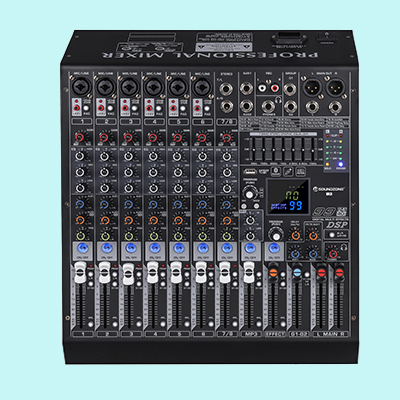Select the SOUNDZONE logo next to display
This screenshot has height=400, width=400.
coord(329,189)
